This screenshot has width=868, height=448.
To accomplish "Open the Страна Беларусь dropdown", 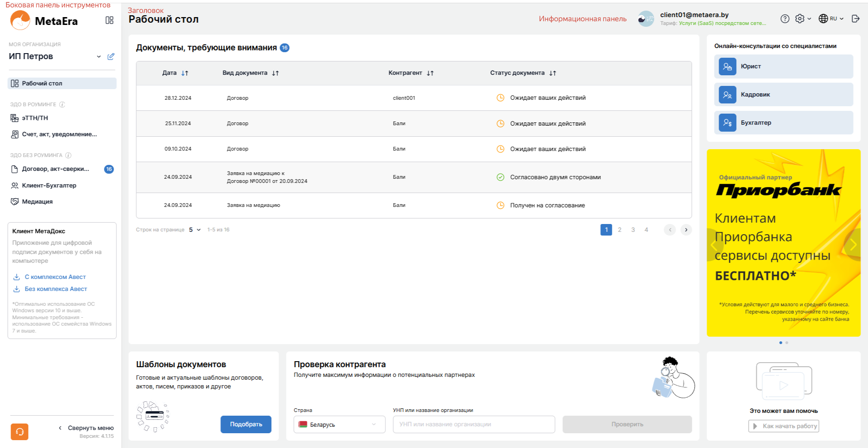I will click(x=339, y=424).
